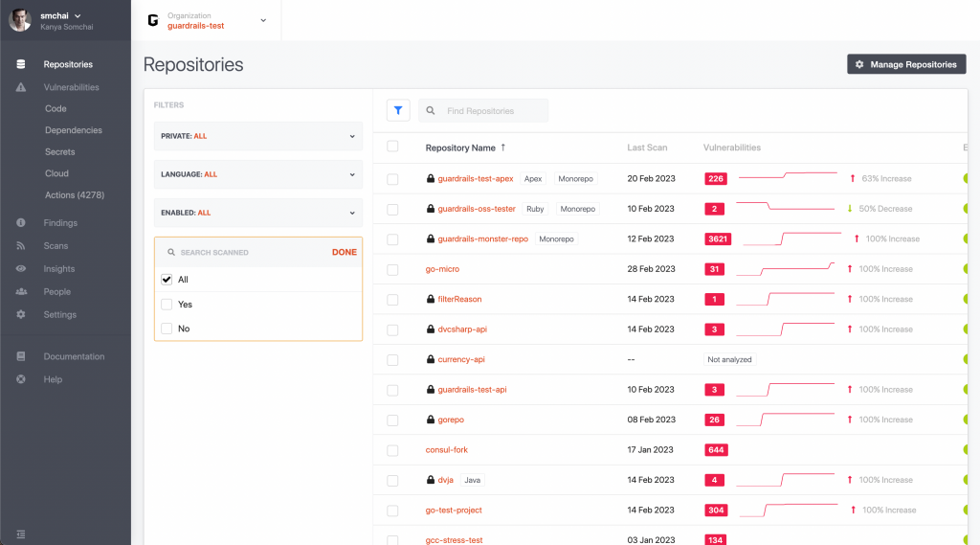Click the Not analyzed label for currency-api

729,359
